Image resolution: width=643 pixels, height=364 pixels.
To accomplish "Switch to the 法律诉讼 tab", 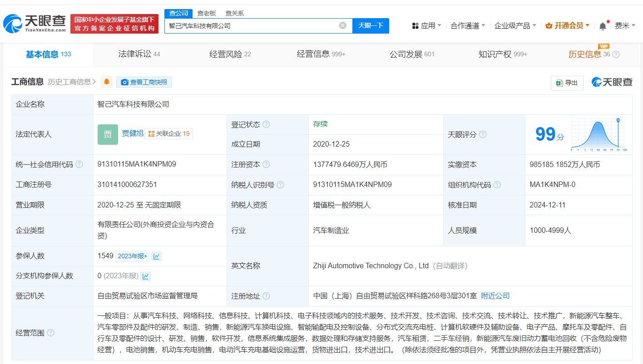I will coord(139,54).
